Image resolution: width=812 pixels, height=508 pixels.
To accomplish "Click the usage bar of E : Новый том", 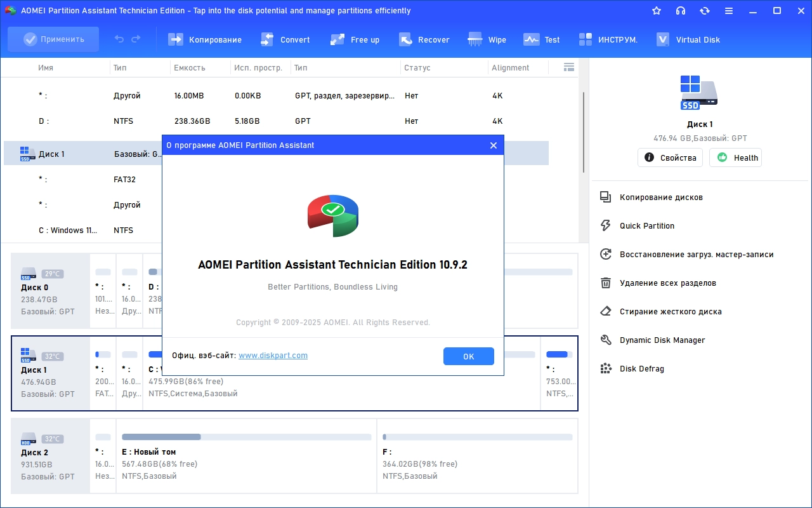I will [246, 437].
